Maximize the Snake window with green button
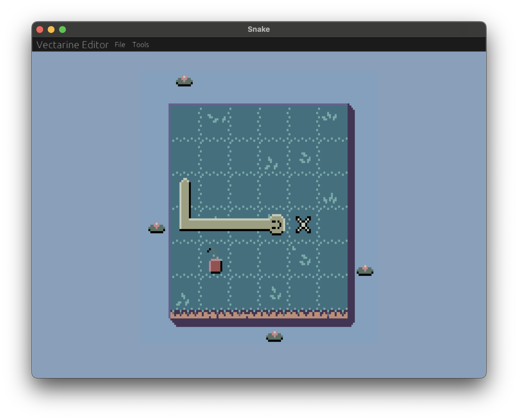This screenshot has width=518, height=420. point(62,30)
